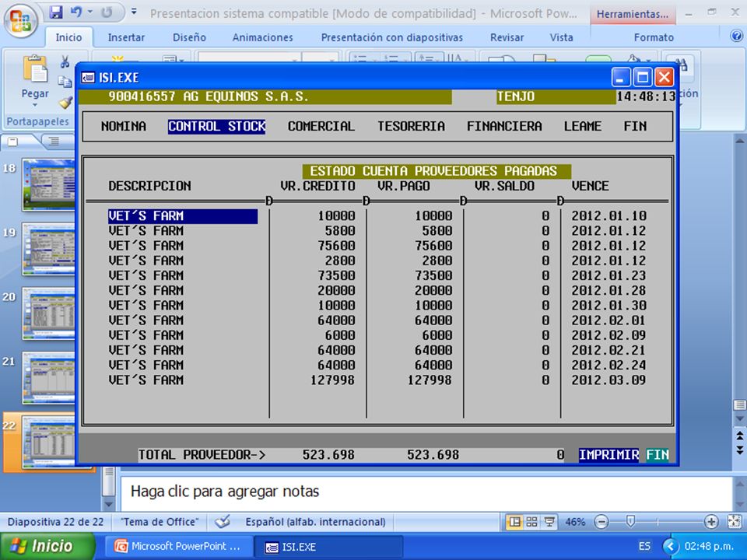Click the 46% zoom level button
This screenshot has height=560, width=747.
click(575, 522)
